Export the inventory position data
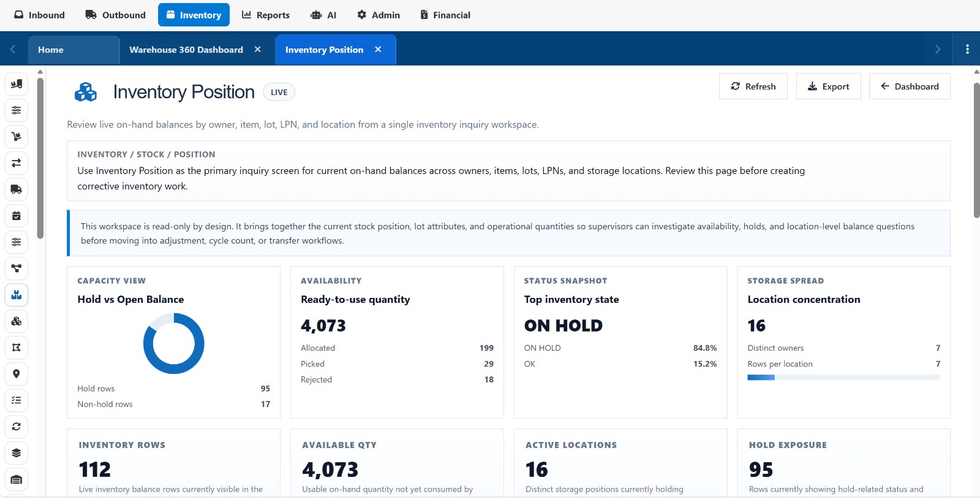Image resolution: width=980 pixels, height=499 pixels. (x=829, y=86)
